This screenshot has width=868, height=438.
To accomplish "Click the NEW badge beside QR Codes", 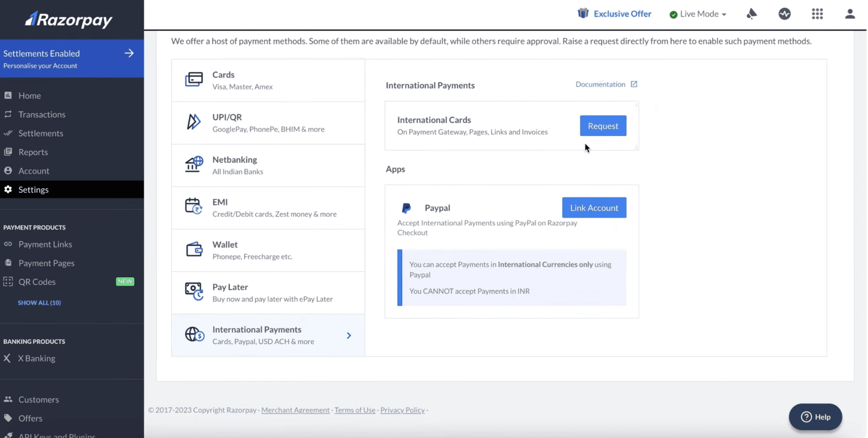I will (125, 281).
